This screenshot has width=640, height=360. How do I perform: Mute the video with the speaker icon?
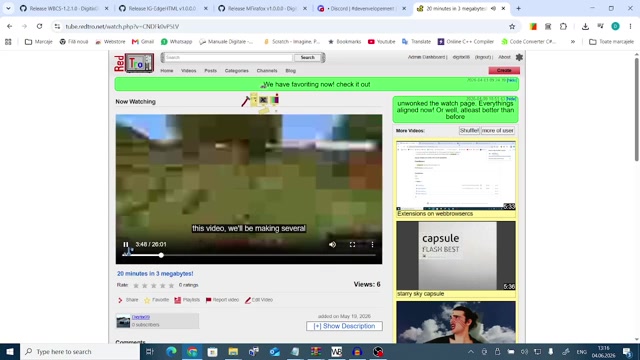(x=332, y=244)
